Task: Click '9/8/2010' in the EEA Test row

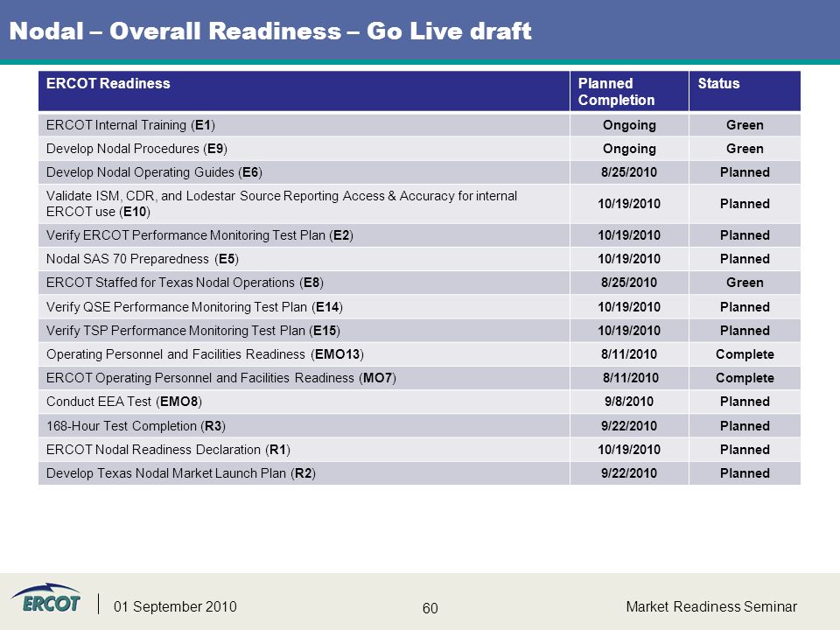Action: point(629,402)
